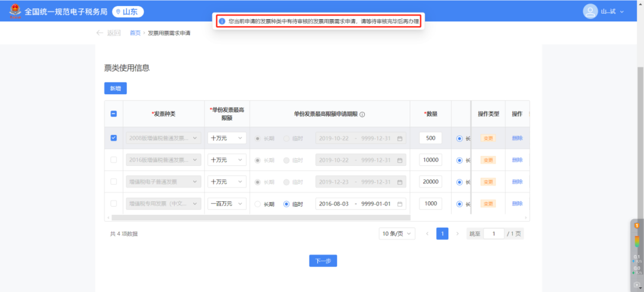
Task: Uncheck the 2008版增值税普通发票 row checkbox
Action: pos(114,138)
